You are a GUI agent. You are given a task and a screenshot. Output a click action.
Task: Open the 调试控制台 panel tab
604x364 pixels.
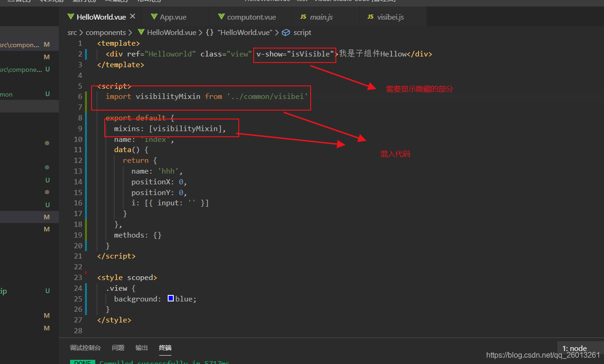[x=85, y=348]
